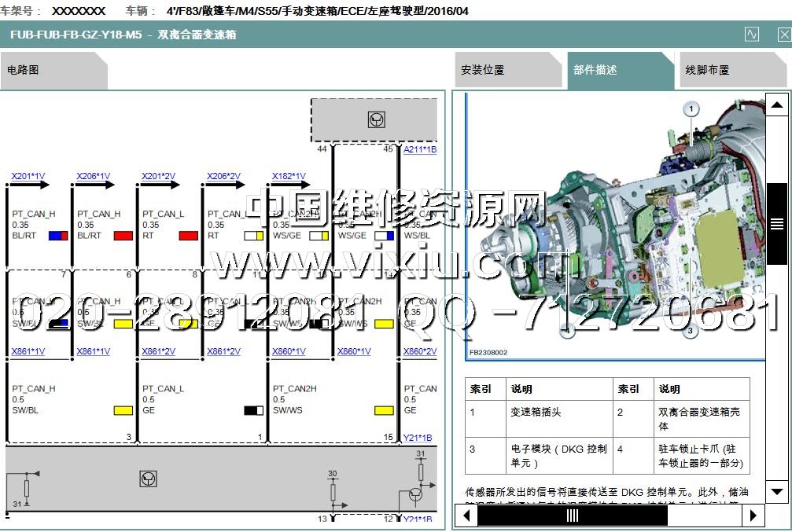The width and height of the screenshot is (792, 532).
Task: Click steering wheel icon in top dashed box
Action: tap(377, 120)
